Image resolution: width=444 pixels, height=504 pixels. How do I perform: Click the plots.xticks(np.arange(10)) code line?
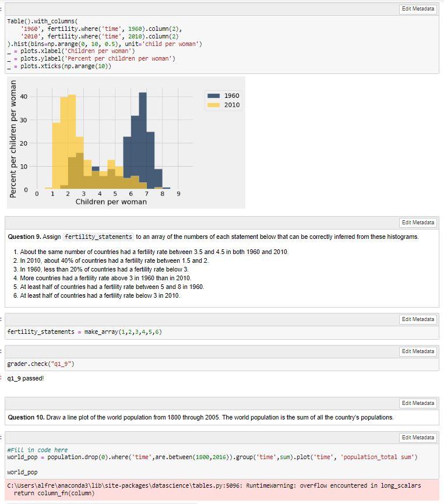pyautogui.click(x=59, y=66)
